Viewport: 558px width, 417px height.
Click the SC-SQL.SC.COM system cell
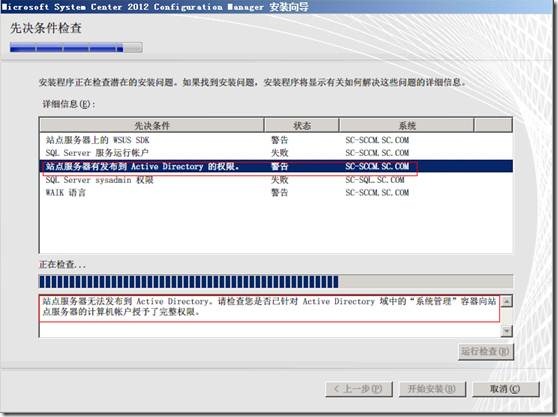click(x=375, y=180)
